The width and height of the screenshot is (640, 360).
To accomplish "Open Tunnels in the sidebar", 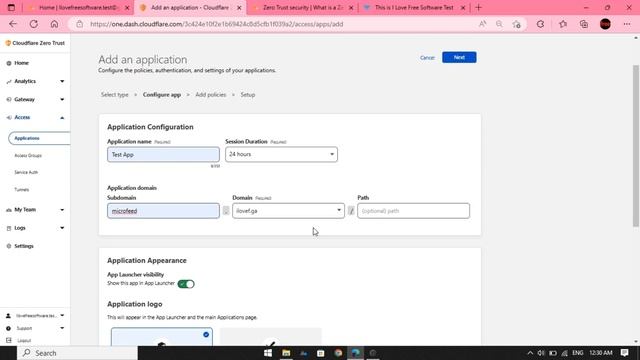I will point(21,189).
